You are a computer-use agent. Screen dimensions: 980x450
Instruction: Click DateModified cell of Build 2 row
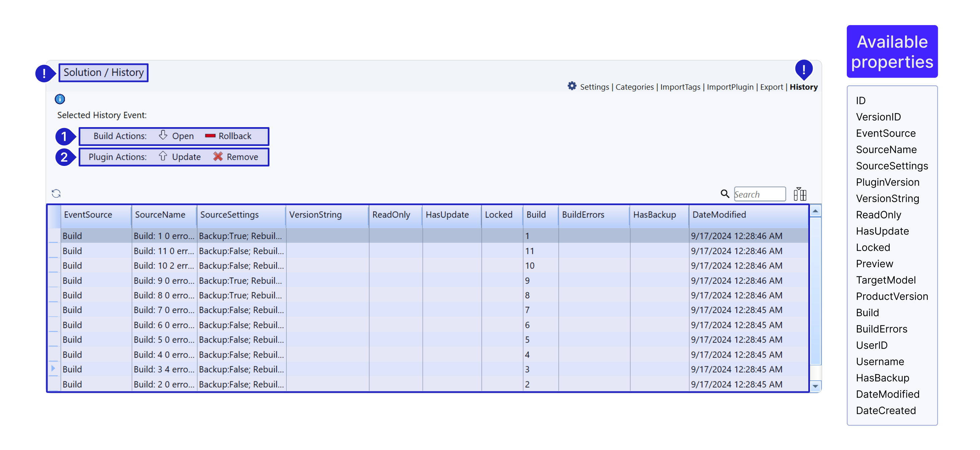click(748, 384)
